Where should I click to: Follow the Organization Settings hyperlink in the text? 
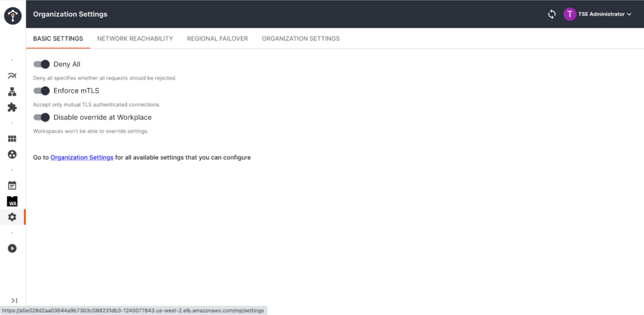(x=82, y=157)
